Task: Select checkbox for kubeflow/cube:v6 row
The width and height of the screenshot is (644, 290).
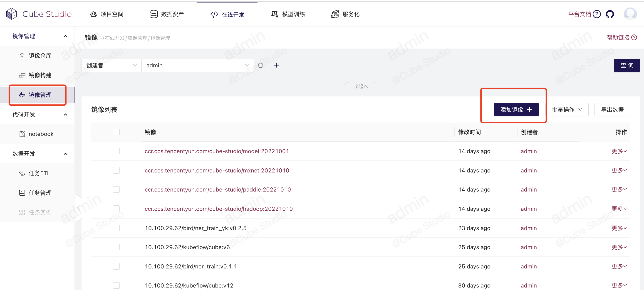Action: click(116, 247)
